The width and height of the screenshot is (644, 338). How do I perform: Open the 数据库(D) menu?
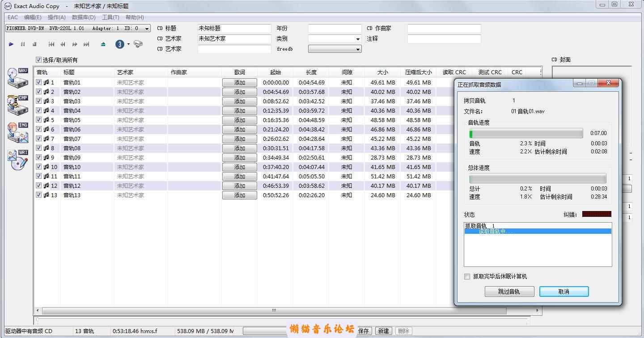click(x=84, y=17)
